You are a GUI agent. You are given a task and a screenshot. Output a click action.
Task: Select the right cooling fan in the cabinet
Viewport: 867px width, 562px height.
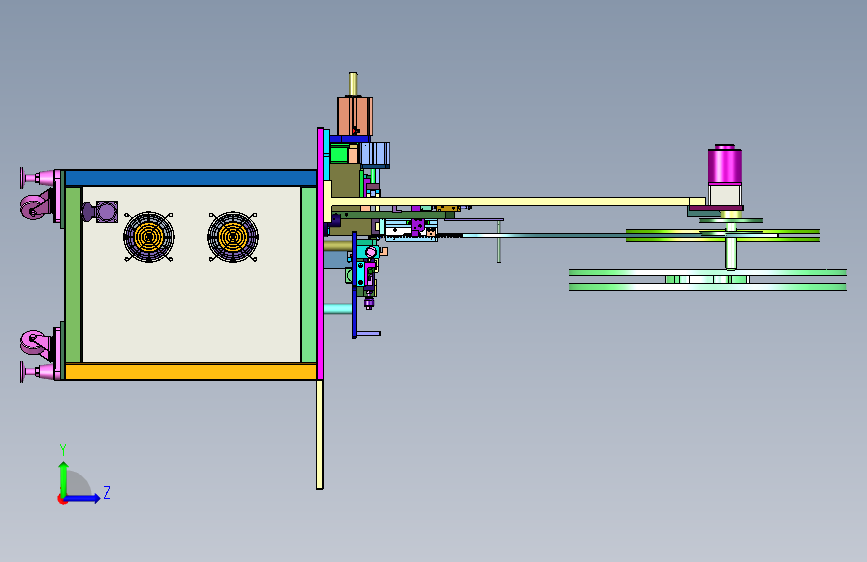pos(233,237)
